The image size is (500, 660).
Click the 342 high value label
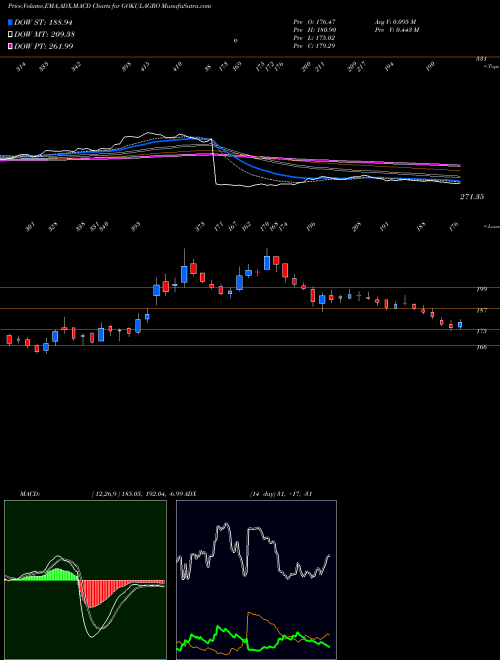(76, 67)
